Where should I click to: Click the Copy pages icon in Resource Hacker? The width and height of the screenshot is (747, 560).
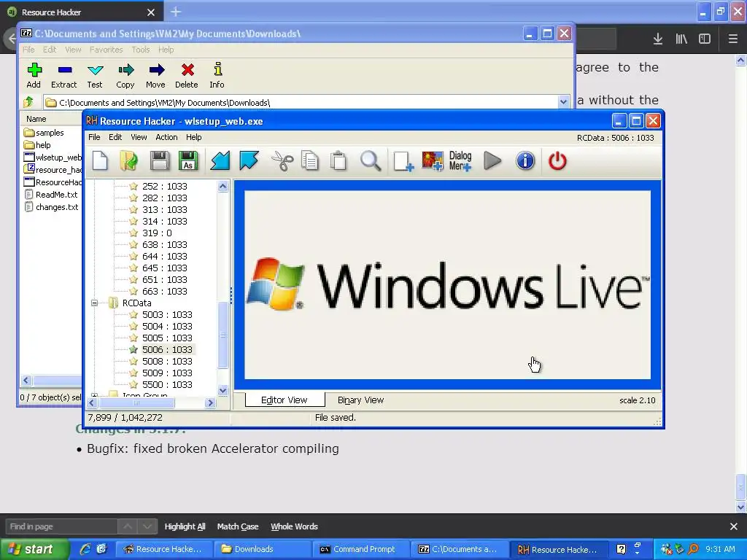click(x=310, y=161)
